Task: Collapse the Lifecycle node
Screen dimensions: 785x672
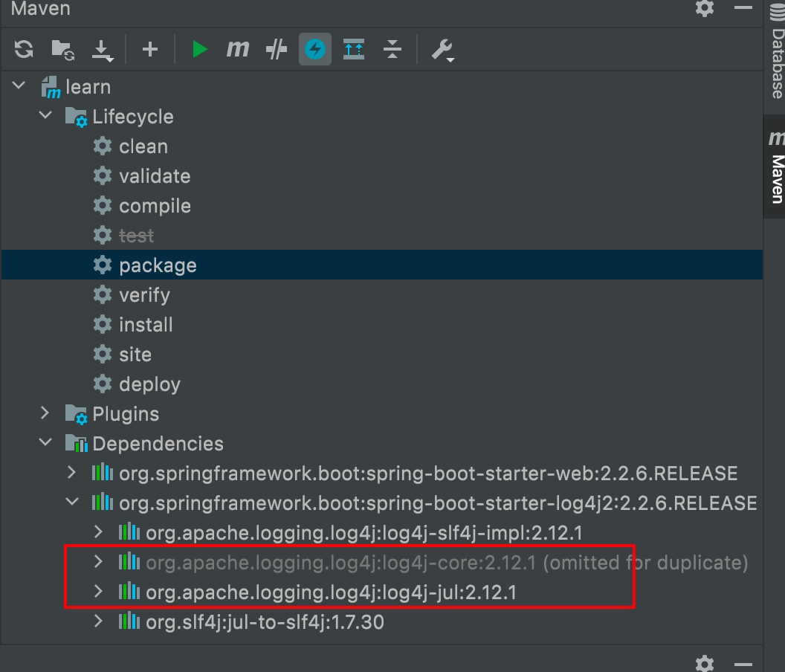Action: pos(45,116)
